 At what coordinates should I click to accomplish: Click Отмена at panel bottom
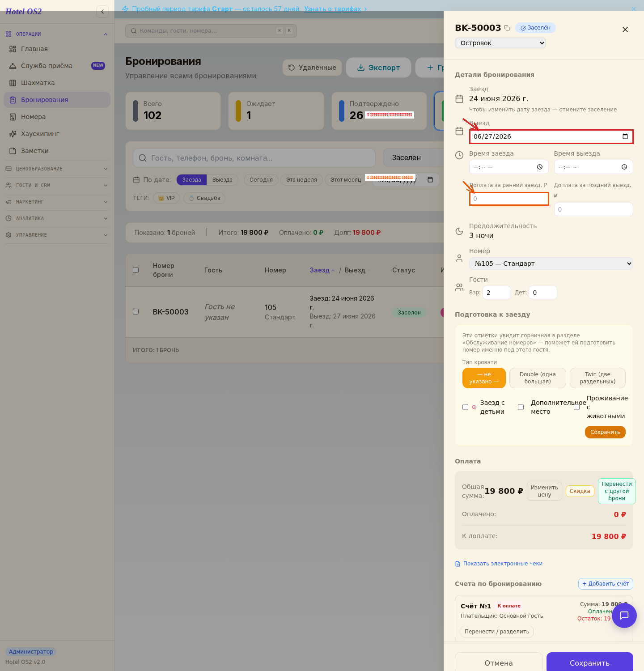tap(499, 663)
